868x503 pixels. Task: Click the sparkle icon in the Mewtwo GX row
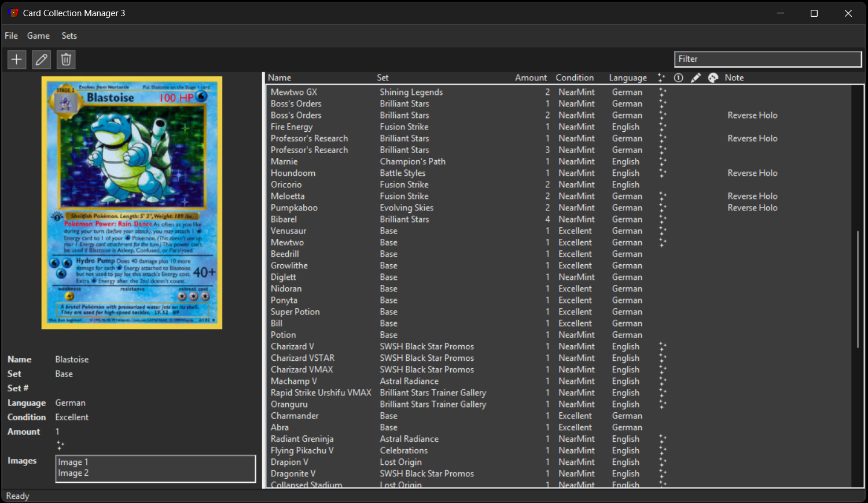tap(663, 92)
